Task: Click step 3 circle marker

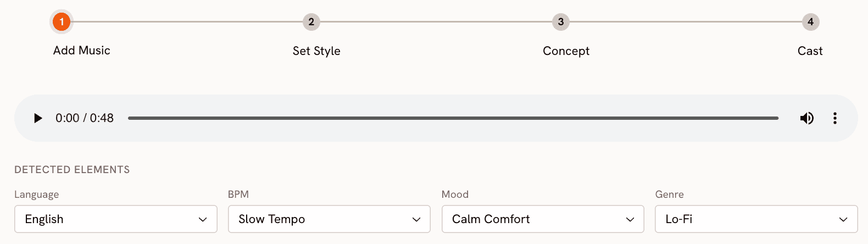Action: tap(560, 22)
